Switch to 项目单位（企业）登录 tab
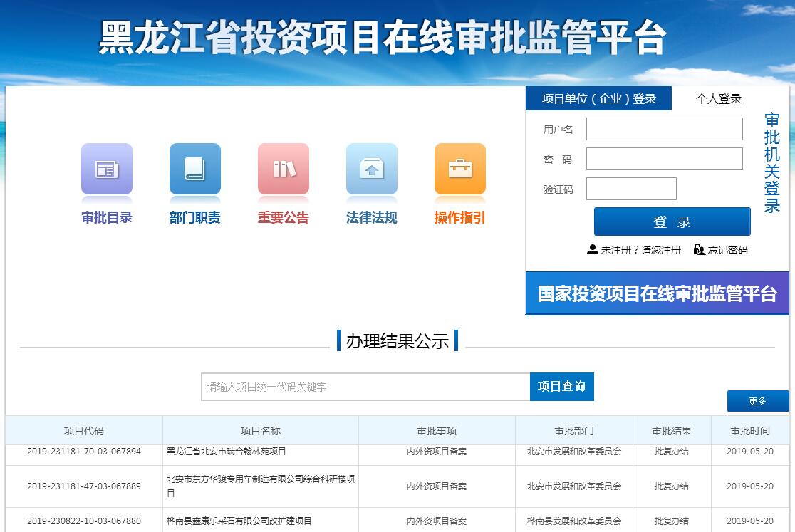 tap(598, 99)
